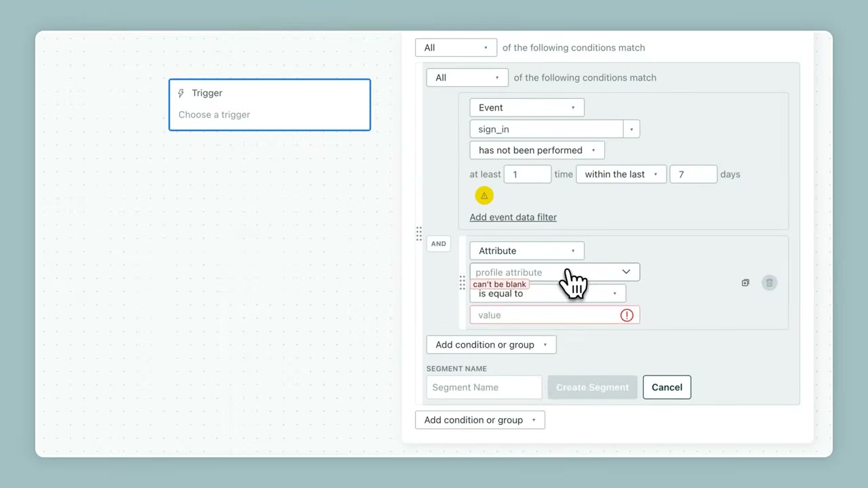Click the SEGMENT NAME label

[x=456, y=369]
